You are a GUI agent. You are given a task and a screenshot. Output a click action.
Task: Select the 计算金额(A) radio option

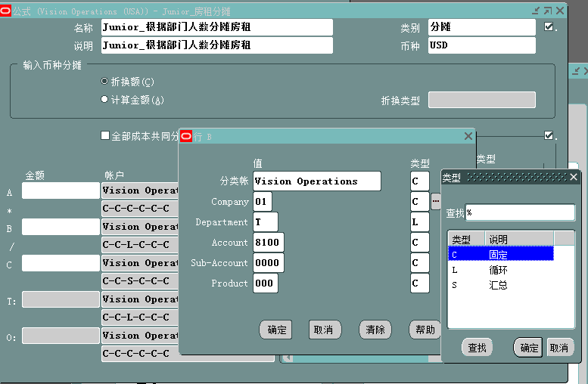tap(104, 99)
